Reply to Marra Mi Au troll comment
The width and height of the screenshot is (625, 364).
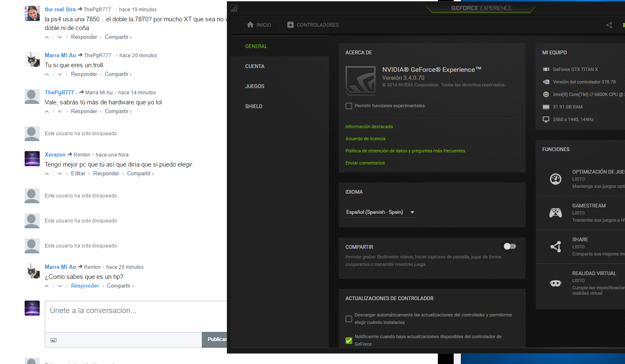pyautogui.click(x=84, y=74)
